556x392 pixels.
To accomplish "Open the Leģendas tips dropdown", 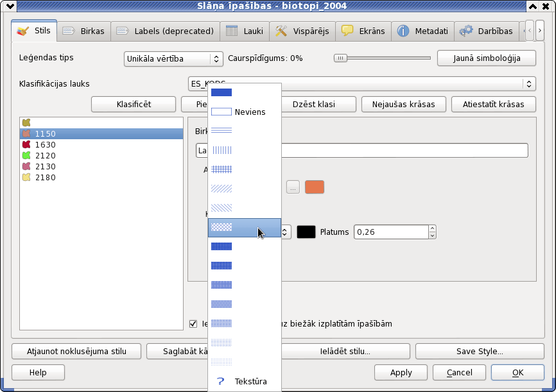I will [x=173, y=59].
